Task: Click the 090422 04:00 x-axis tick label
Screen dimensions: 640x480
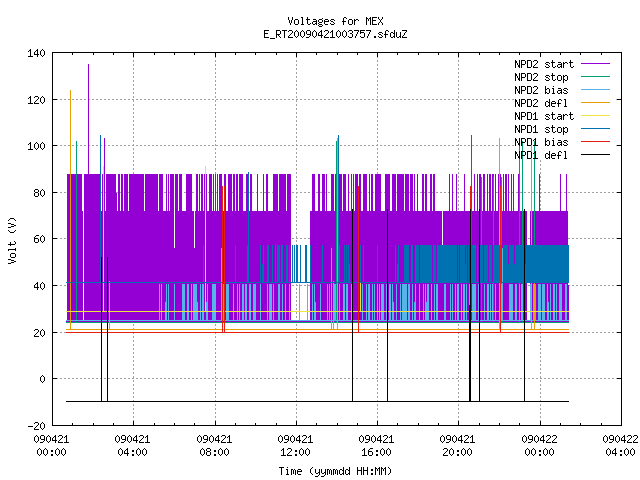Action: click(x=620, y=446)
